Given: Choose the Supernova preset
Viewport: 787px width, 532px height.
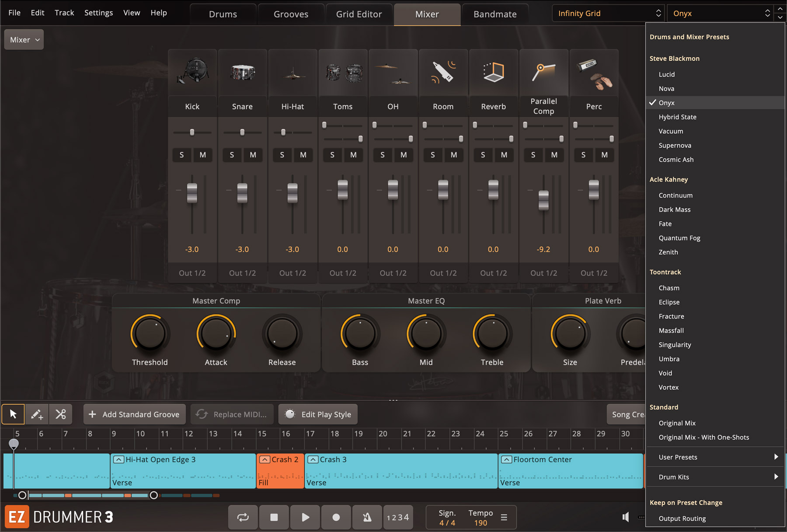Looking at the screenshot, I should (675, 146).
